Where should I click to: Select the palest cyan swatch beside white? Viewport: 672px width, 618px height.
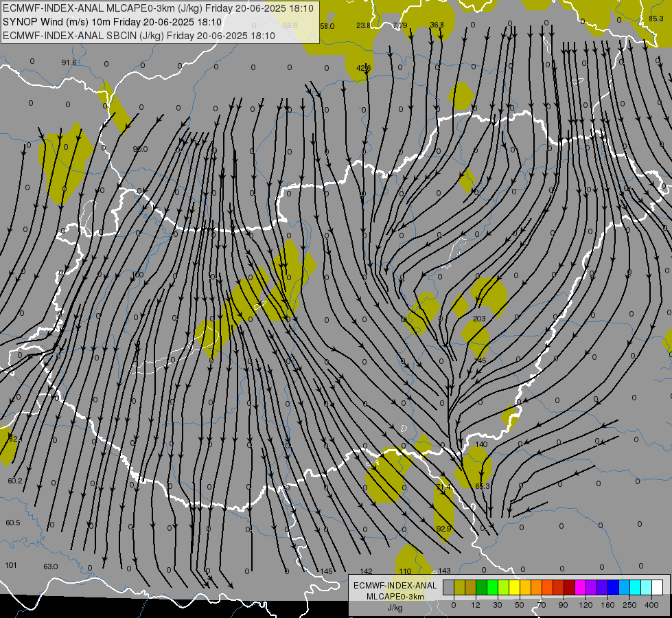click(x=647, y=587)
